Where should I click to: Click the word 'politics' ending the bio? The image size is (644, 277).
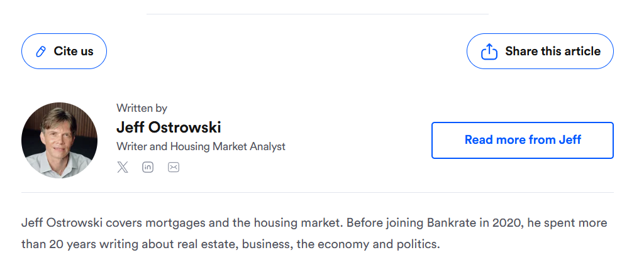[415, 244]
